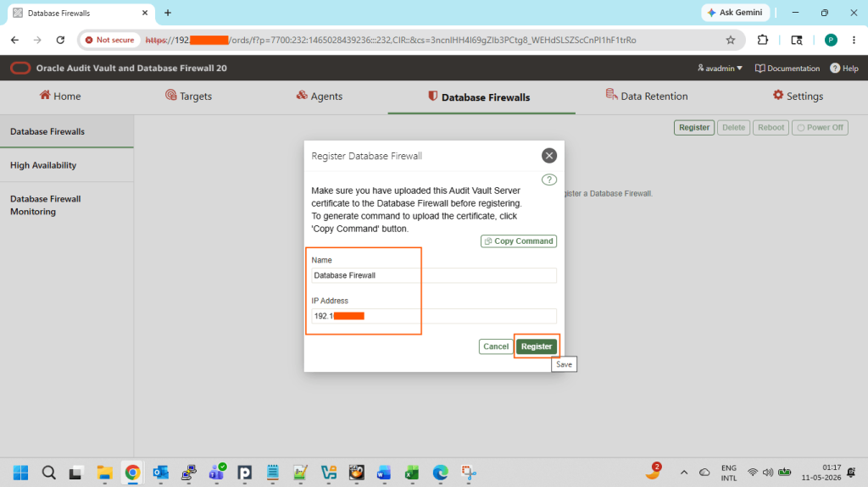This screenshot has width=868, height=487.
Task: Click the Delete toolbar button
Action: [733, 127]
